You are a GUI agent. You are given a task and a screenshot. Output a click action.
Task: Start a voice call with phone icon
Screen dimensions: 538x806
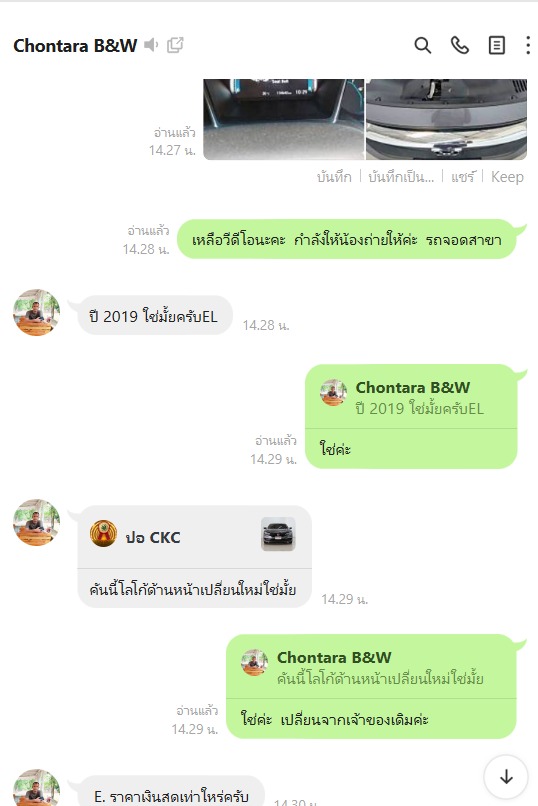(459, 45)
